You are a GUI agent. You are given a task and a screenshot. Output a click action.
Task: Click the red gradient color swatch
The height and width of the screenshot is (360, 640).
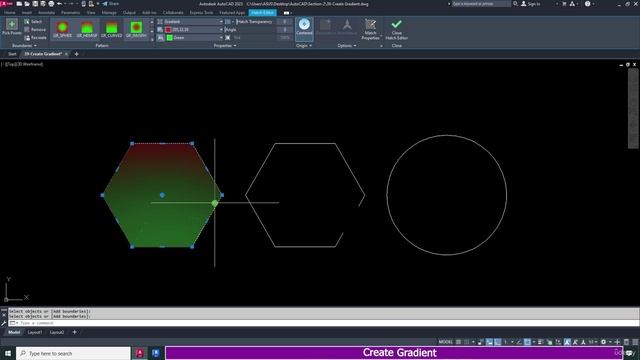168,30
